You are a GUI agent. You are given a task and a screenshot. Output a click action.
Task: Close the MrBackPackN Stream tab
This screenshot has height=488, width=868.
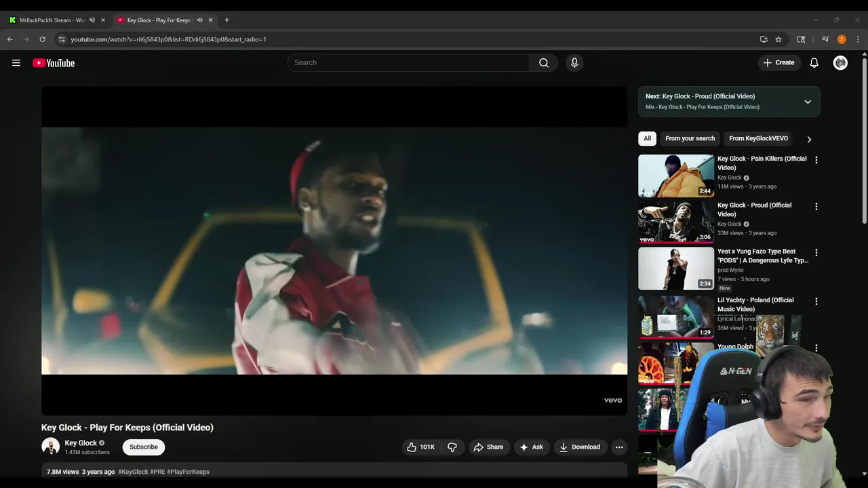(103, 20)
